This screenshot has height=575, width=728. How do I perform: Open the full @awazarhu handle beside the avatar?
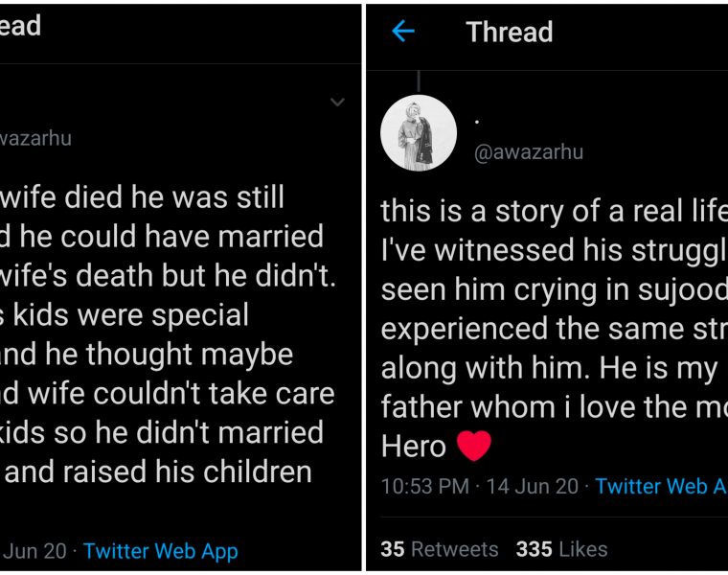coord(529,152)
